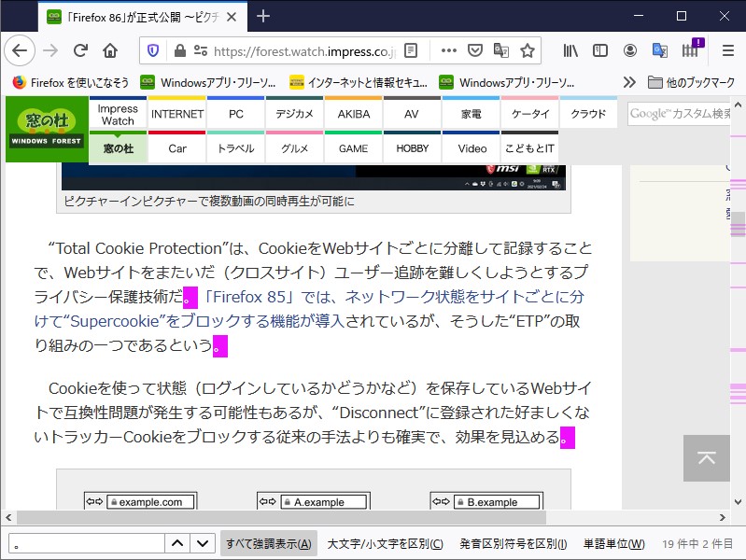Click translate icon in address bar
This screenshot has width=746, height=560.
pyautogui.click(x=501, y=50)
